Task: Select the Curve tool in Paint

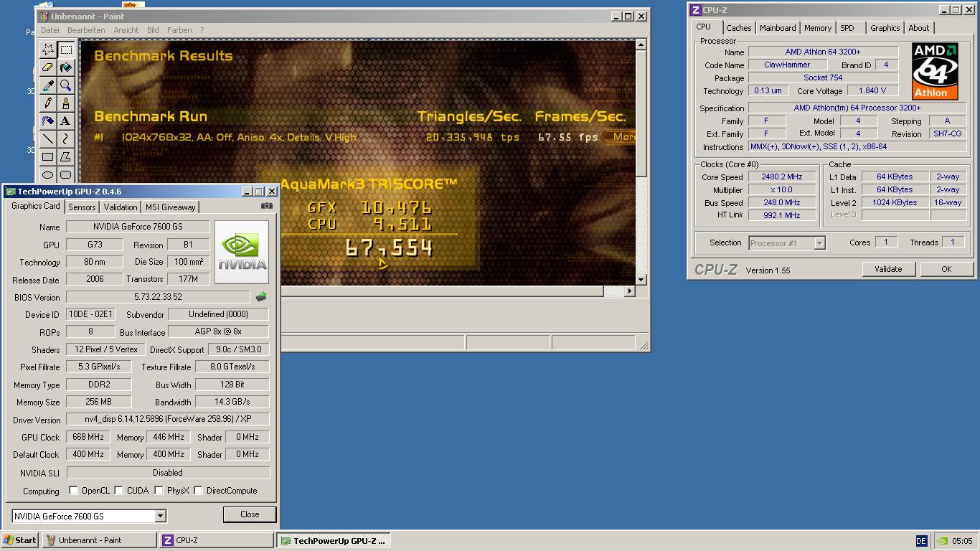Action: coord(66,139)
